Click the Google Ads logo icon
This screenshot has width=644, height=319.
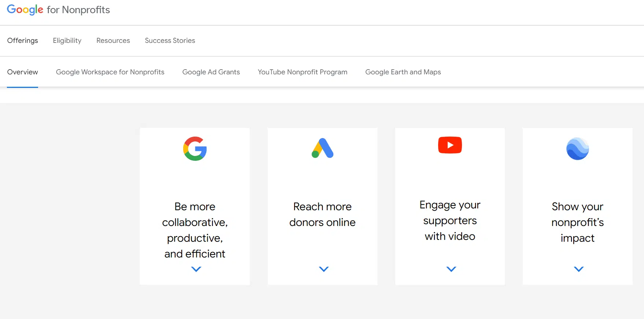[x=322, y=148]
